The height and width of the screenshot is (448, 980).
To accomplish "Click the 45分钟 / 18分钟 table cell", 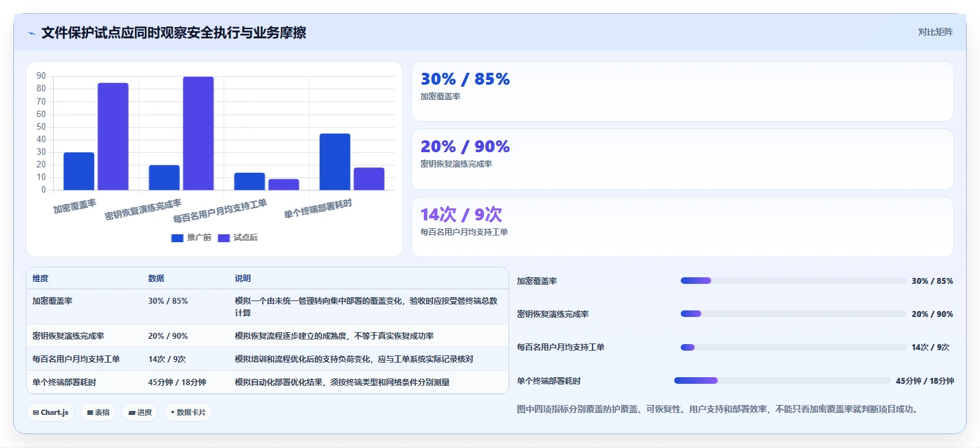I will (177, 382).
